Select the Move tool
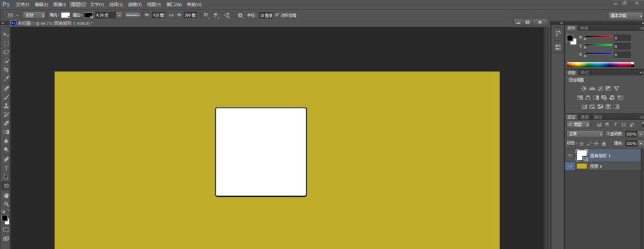 coord(6,35)
